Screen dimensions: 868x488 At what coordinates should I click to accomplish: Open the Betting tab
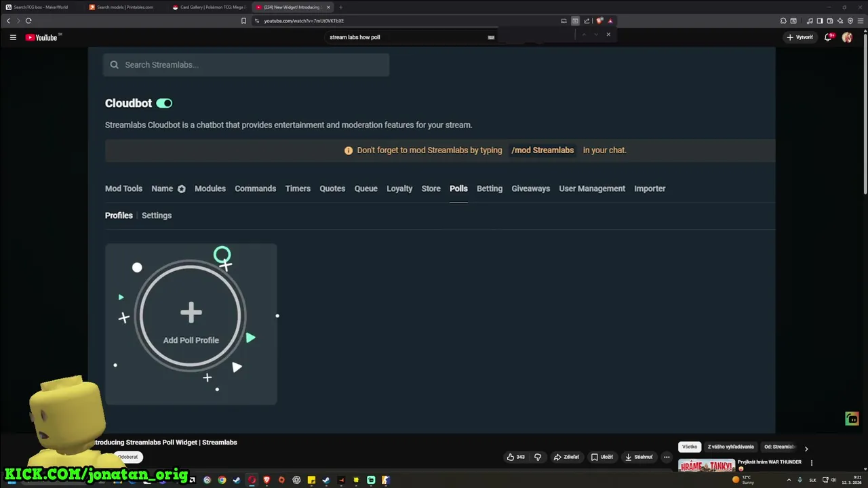coord(490,188)
